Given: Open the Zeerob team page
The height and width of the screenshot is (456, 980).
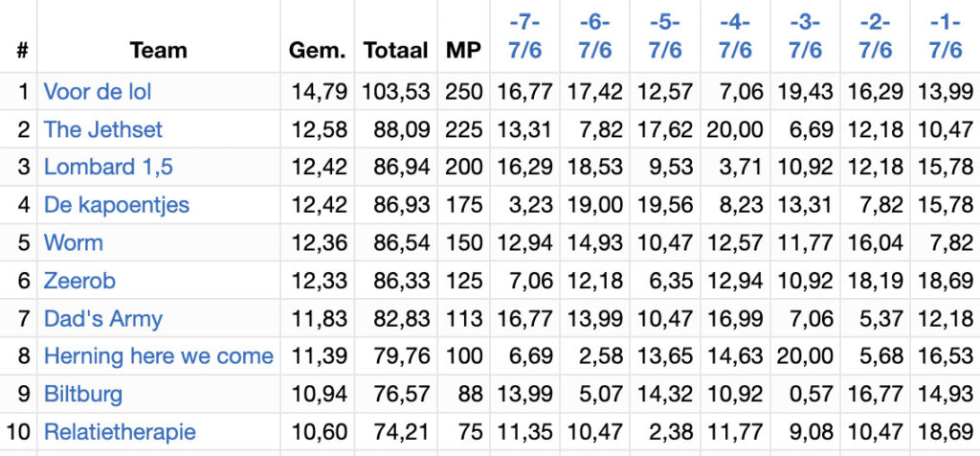Looking at the screenshot, I should tap(80, 281).
